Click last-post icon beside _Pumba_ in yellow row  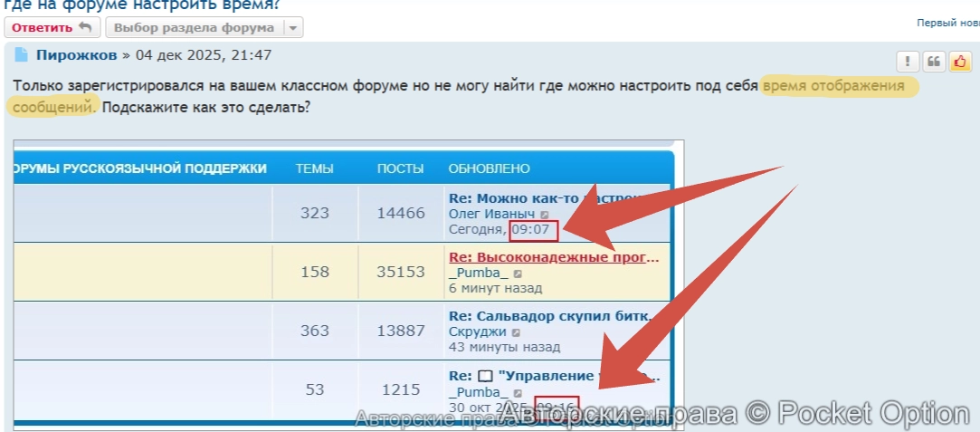click(518, 274)
